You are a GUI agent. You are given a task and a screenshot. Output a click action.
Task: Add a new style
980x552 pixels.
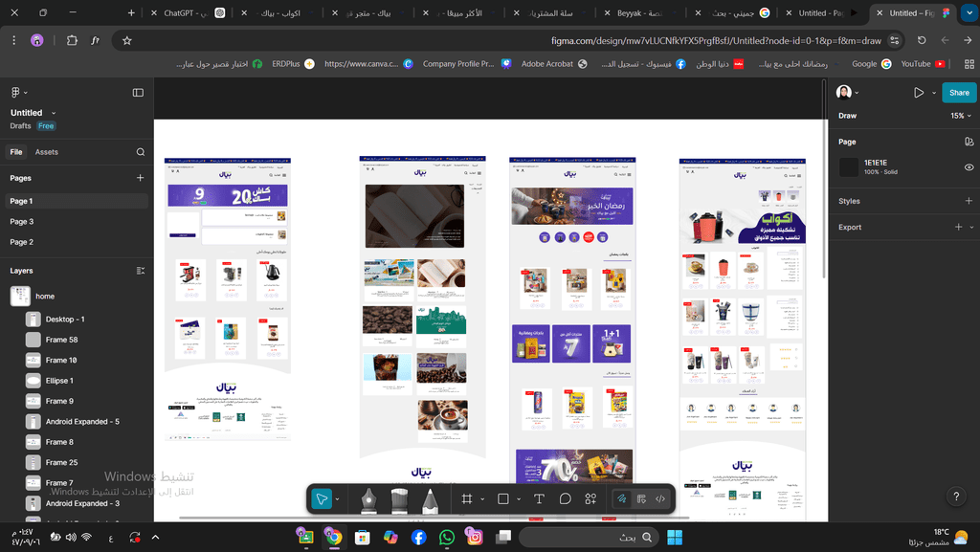click(969, 201)
